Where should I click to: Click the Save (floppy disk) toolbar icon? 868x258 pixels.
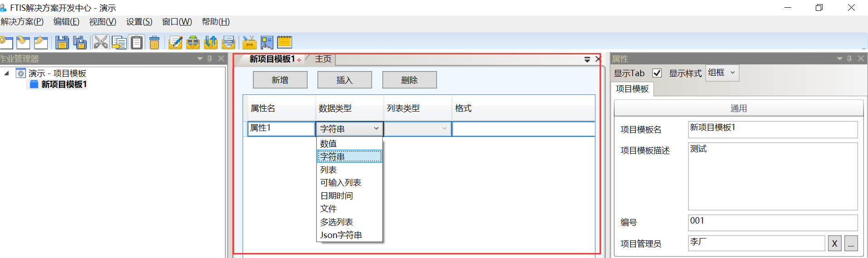[x=62, y=43]
